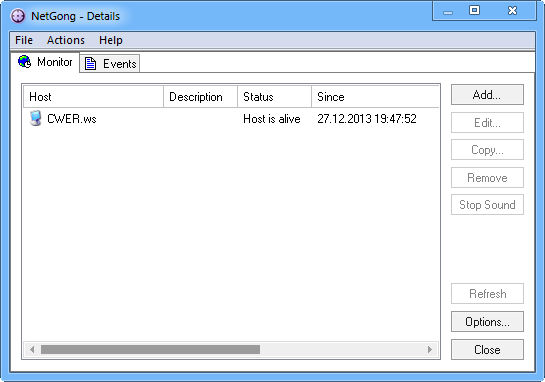The height and width of the screenshot is (382, 545).
Task: Open the Options... dialog button
Action: click(x=487, y=322)
